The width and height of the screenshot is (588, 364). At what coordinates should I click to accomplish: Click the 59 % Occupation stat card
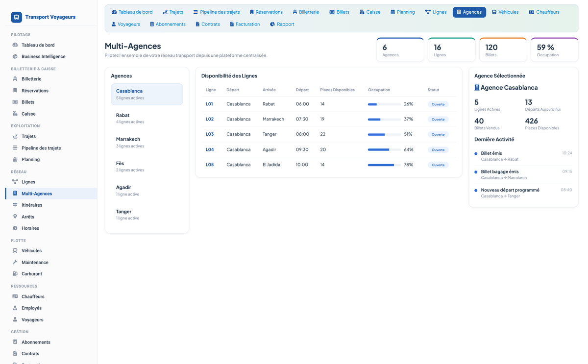click(554, 49)
